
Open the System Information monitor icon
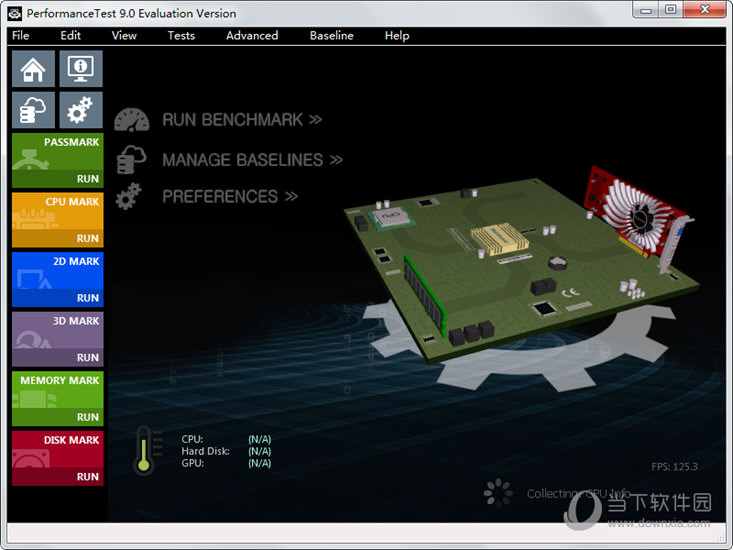[x=81, y=69]
